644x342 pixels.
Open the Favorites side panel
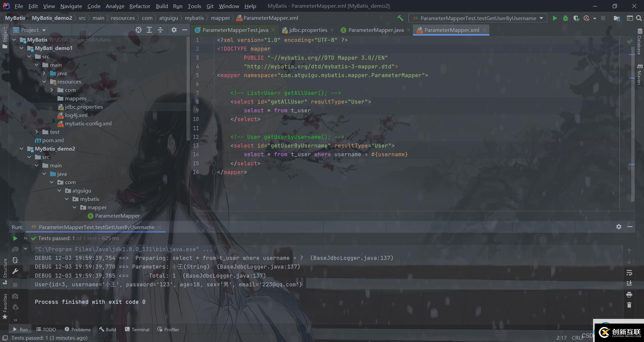(x=5, y=306)
